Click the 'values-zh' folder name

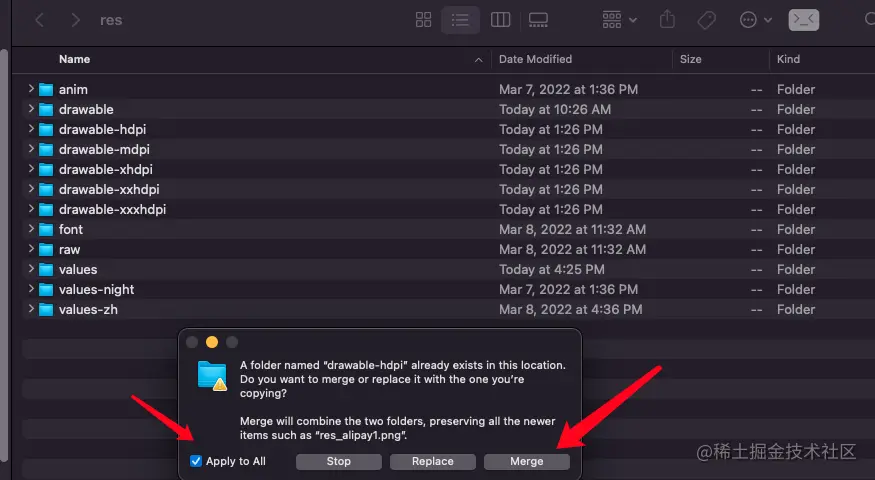coord(88,309)
